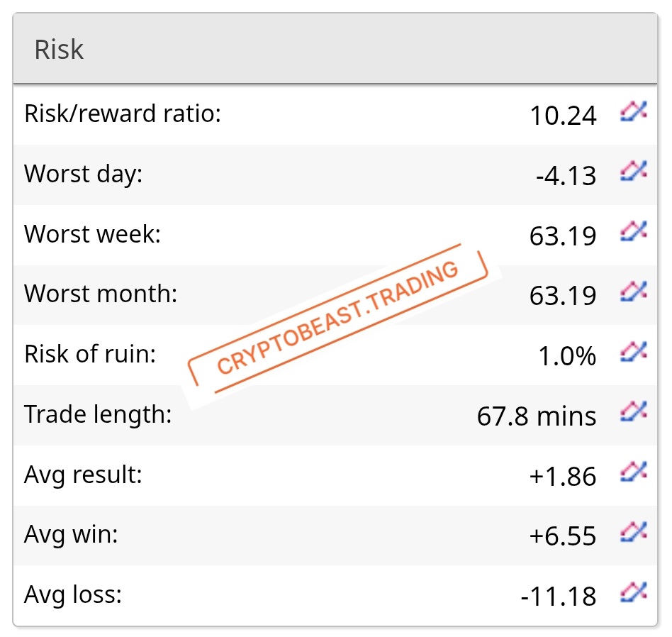
Task: Open chart icon for Avg result
Action: click(x=634, y=472)
